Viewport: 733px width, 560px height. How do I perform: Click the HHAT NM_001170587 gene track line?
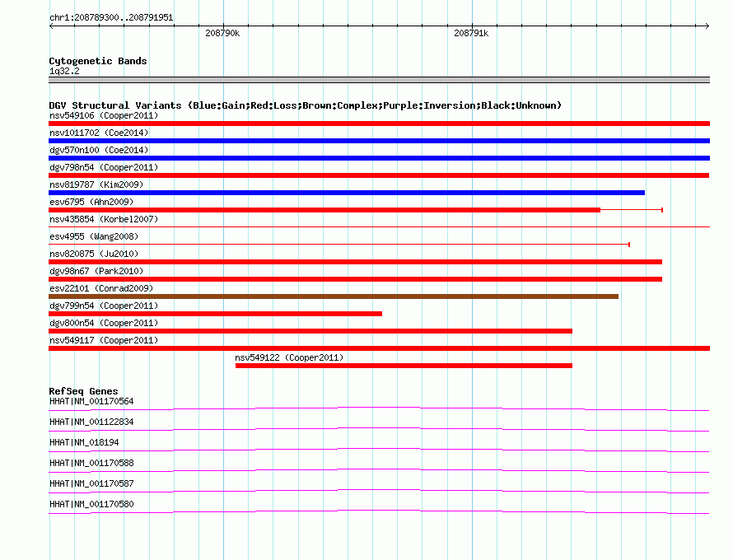pos(379,492)
